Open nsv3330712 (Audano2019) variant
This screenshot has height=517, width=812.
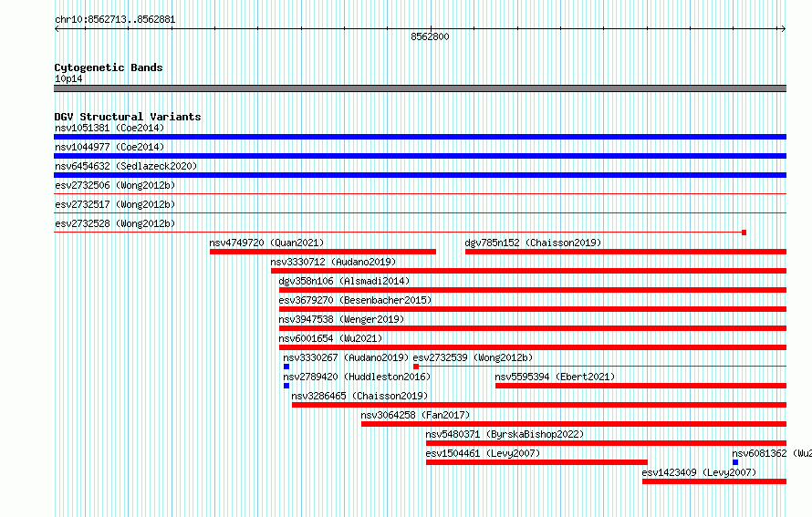point(333,262)
